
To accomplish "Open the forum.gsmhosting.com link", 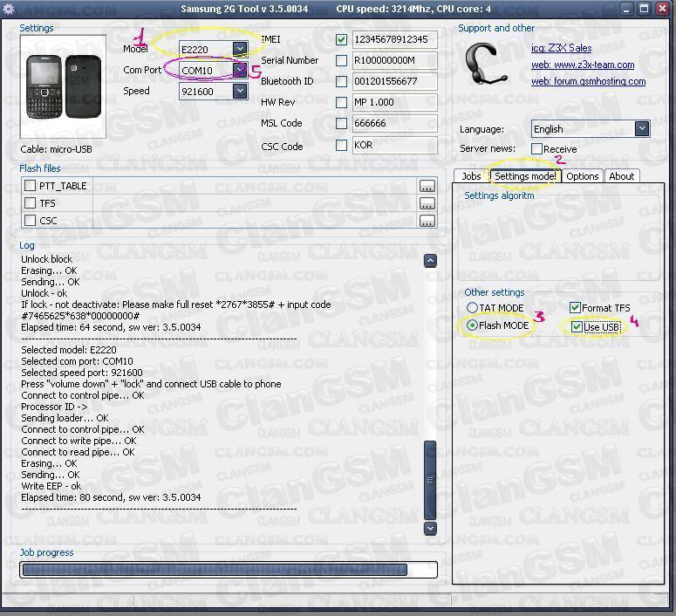I will (588, 81).
